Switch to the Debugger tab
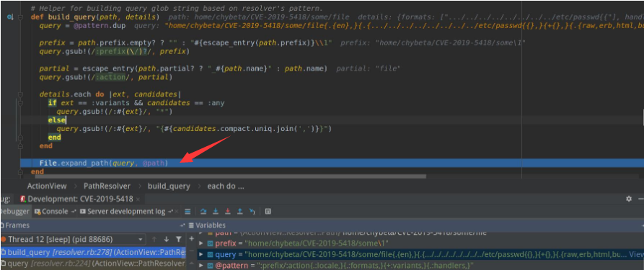The image size is (644, 270). click(15, 212)
